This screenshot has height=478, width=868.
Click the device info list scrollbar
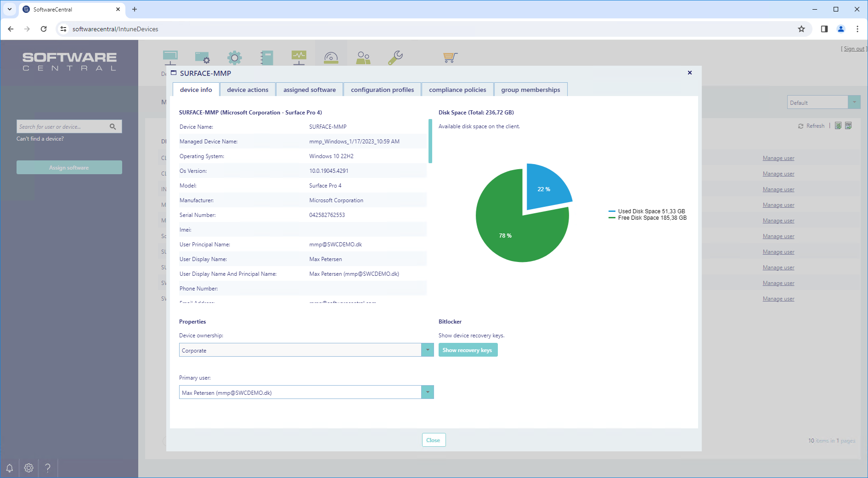[430, 141]
